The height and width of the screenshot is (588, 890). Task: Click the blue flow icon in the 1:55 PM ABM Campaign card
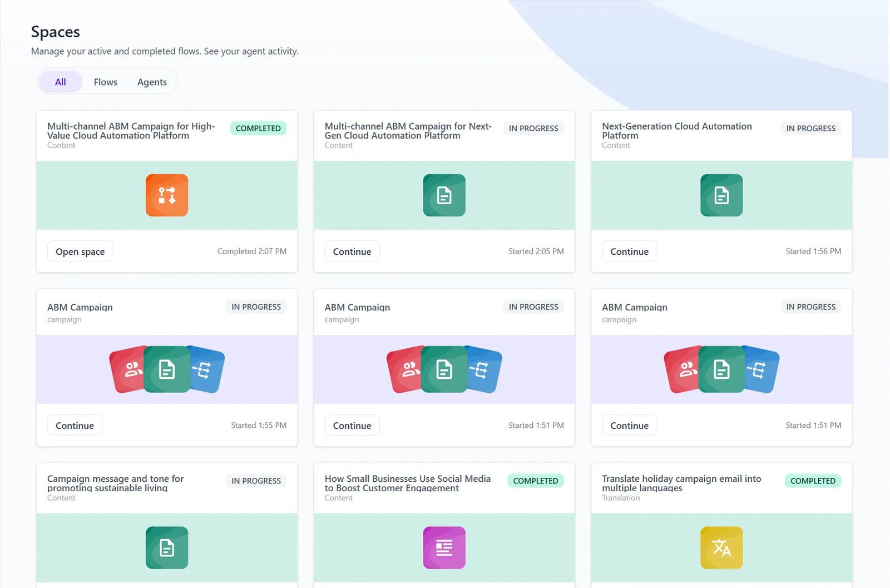click(207, 370)
